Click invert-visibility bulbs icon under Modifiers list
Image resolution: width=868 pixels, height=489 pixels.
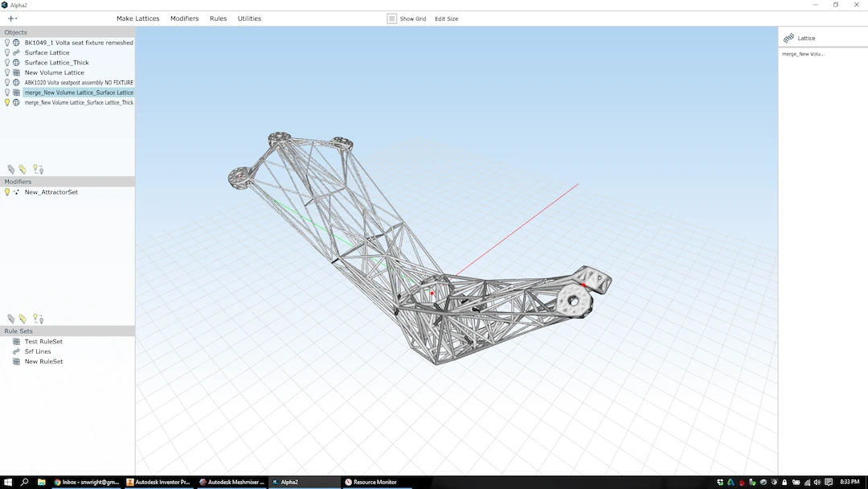pos(38,318)
